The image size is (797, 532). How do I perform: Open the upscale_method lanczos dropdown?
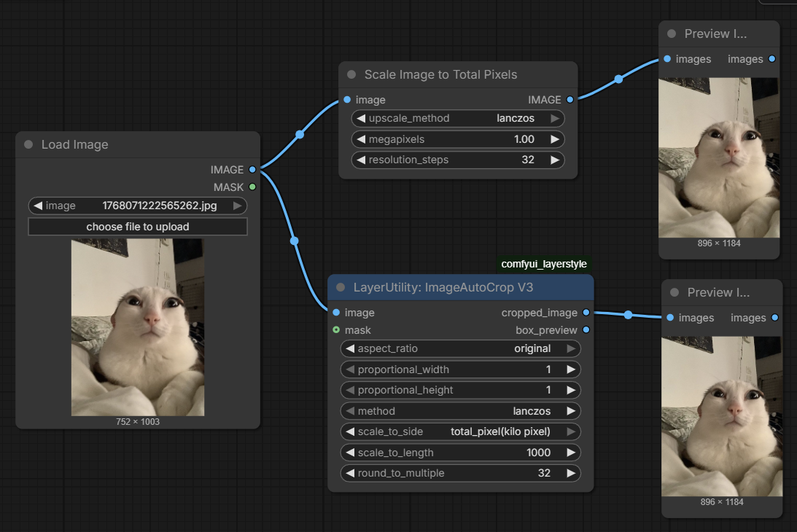(458, 118)
